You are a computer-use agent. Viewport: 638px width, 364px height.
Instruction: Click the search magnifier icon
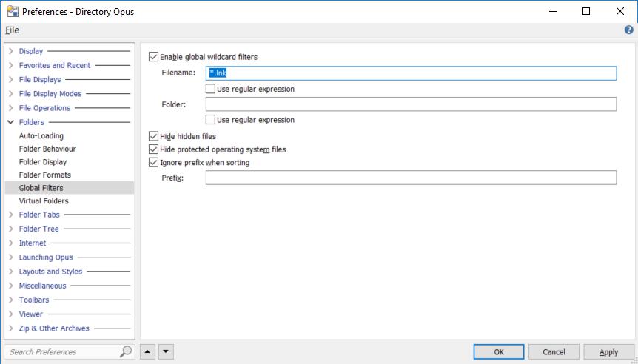[126, 351]
